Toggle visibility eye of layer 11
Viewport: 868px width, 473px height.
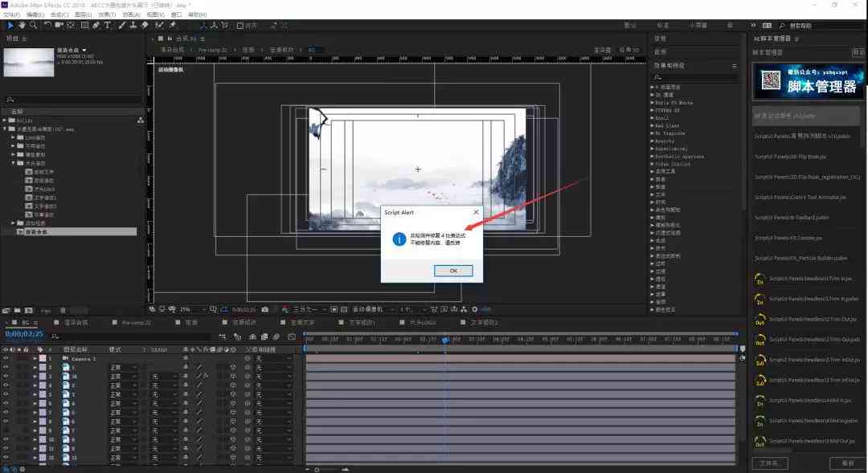tap(6, 449)
